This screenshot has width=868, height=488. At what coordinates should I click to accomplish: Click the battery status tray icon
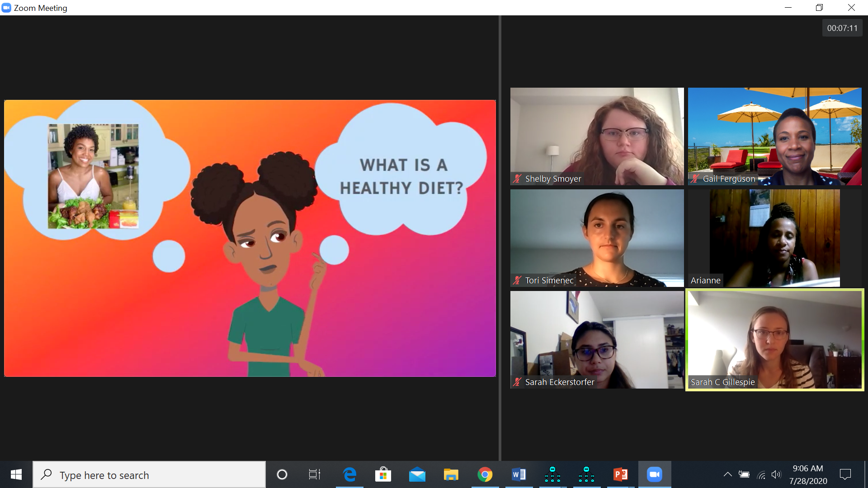tap(744, 474)
